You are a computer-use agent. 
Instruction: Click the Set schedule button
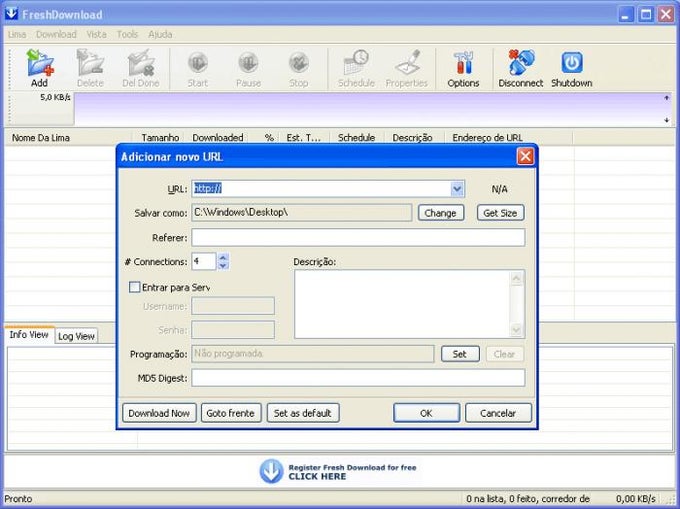(x=460, y=354)
